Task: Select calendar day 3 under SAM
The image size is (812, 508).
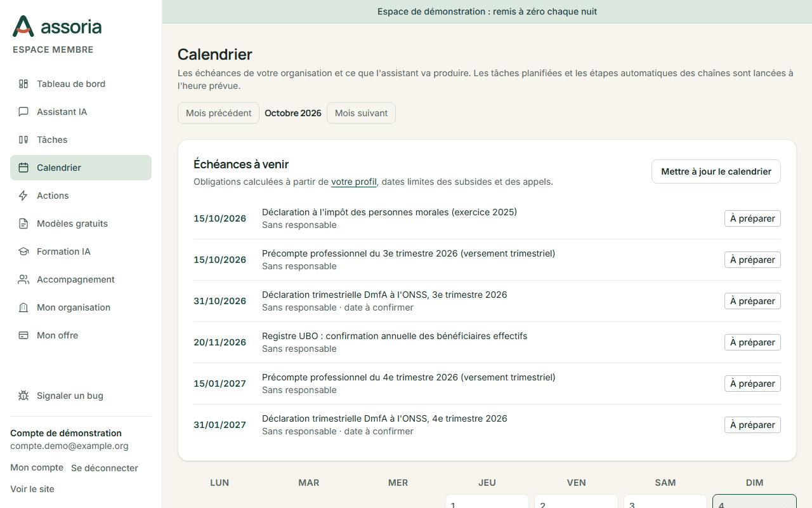Action: pos(665,501)
